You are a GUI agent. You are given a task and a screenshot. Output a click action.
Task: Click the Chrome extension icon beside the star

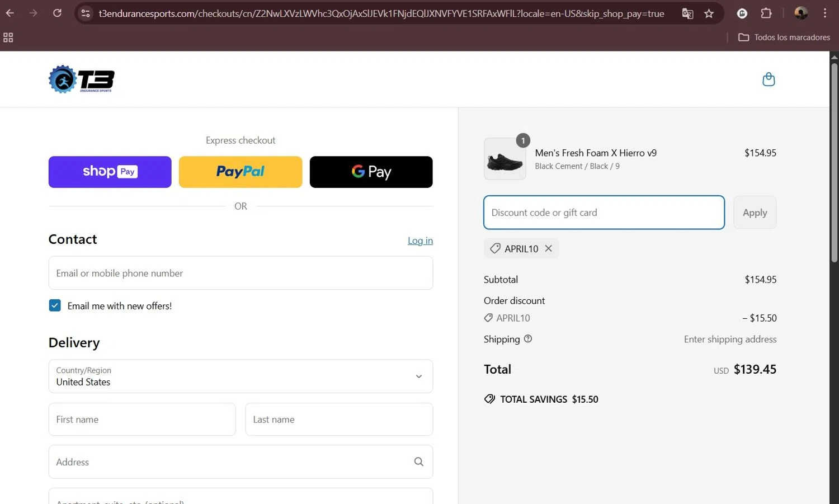click(x=742, y=13)
